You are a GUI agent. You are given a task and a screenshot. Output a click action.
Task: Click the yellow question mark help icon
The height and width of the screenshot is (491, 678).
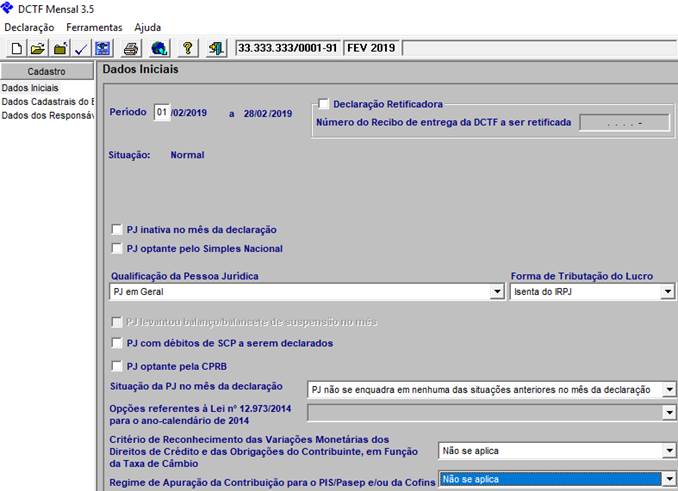[187, 48]
